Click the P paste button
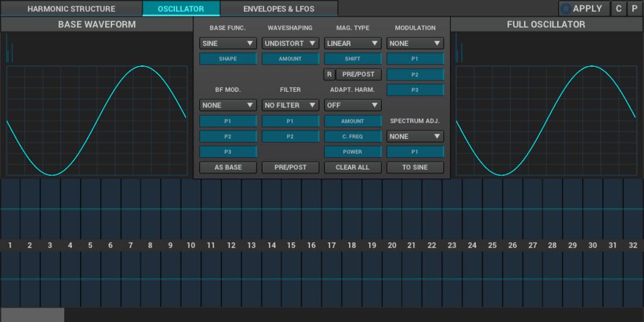This screenshot has height=322, width=644. [x=635, y=9]
